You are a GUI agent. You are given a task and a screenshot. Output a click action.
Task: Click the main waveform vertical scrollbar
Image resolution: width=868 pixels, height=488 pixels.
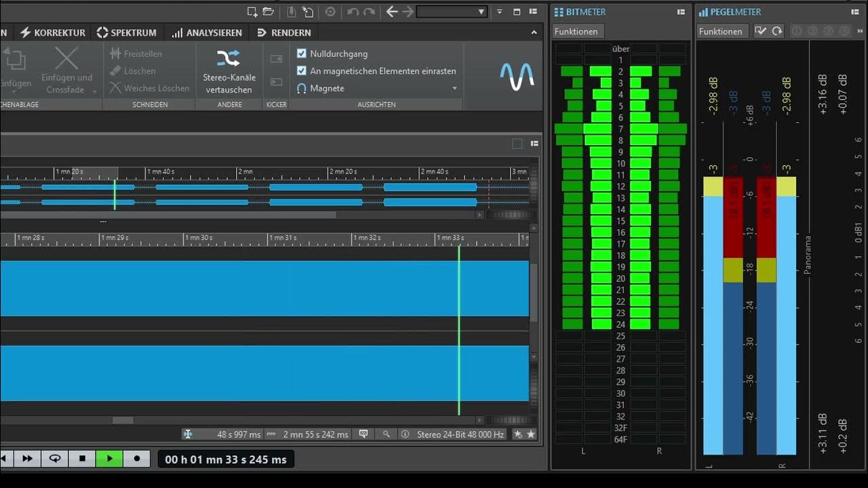click(534, 293)
